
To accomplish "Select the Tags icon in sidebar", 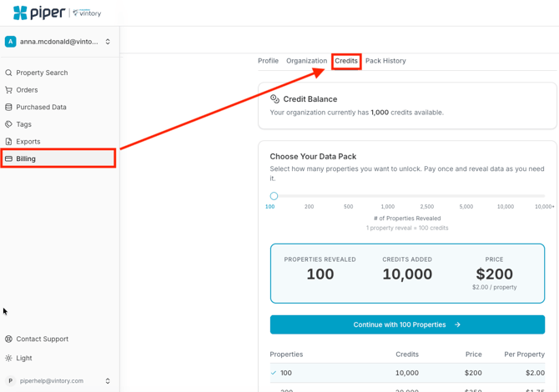I will click(9, 124).
